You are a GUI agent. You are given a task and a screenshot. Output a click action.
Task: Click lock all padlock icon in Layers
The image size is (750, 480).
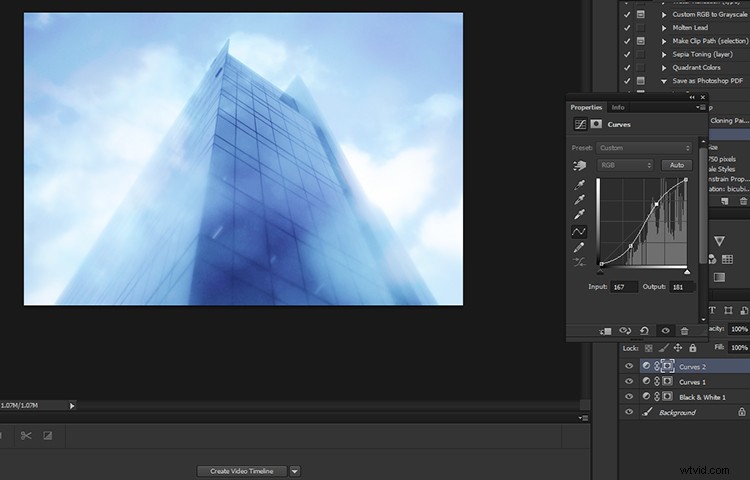(x=692, y=348)
